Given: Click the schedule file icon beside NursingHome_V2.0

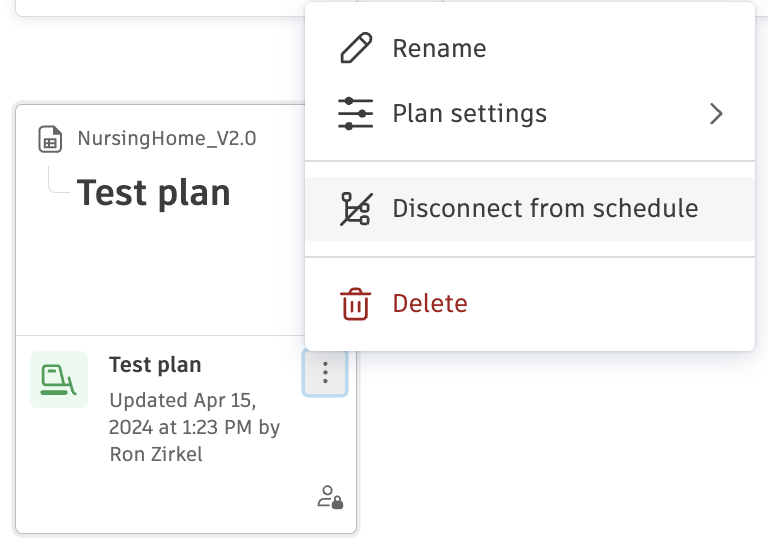Looking at the screenshot, I should coord(50,140).
